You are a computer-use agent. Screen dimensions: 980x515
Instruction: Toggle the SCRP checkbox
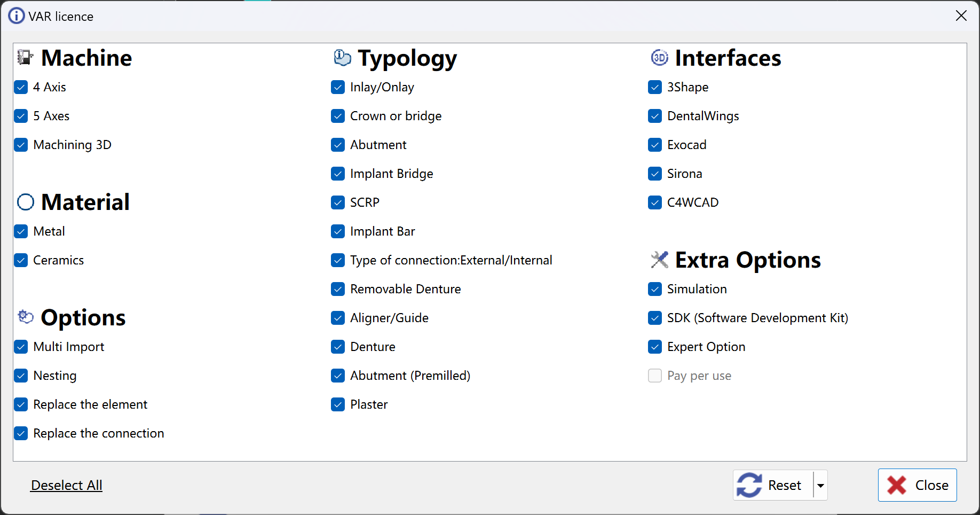pos(338,202)
